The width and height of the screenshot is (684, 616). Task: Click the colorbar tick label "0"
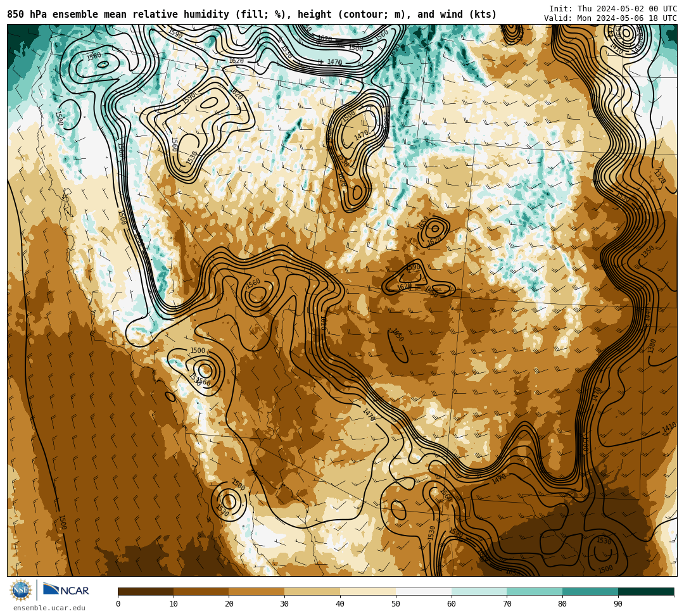point(118,604)
